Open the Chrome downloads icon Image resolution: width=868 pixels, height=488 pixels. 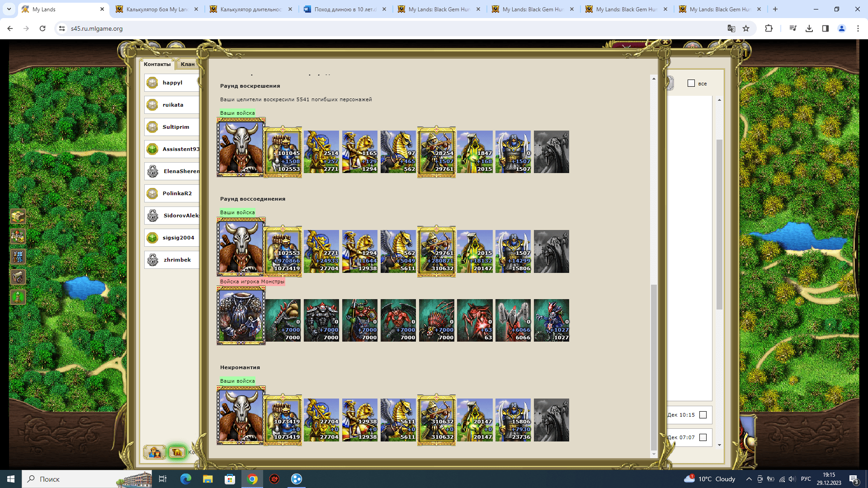809,28
